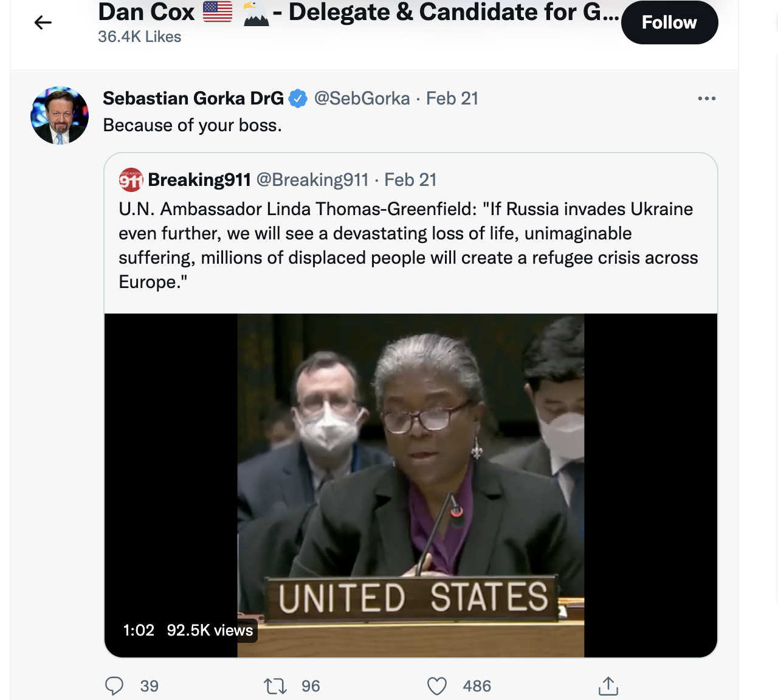Retweet using the retweet arrows icon
The image size is (778, 700).
click(275, 686)
